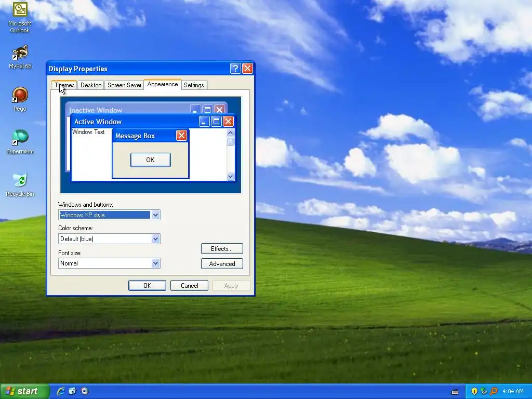Click the preview scrollbar up arrow
This screenshot has height=399, width=532.
click(230, 132)
